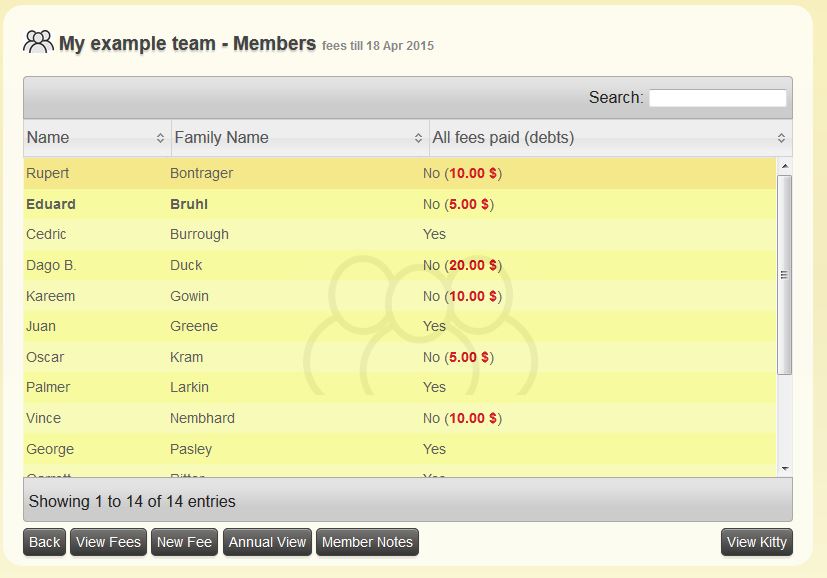Viewport: 827px width, 578px height.
Task: View the team kitty balance
Action: 756,542
